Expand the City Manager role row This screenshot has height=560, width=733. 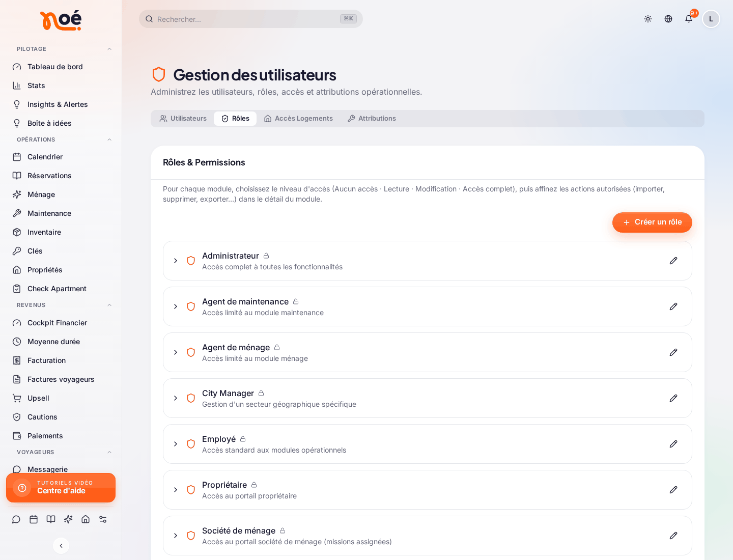[x=176, y=398]
